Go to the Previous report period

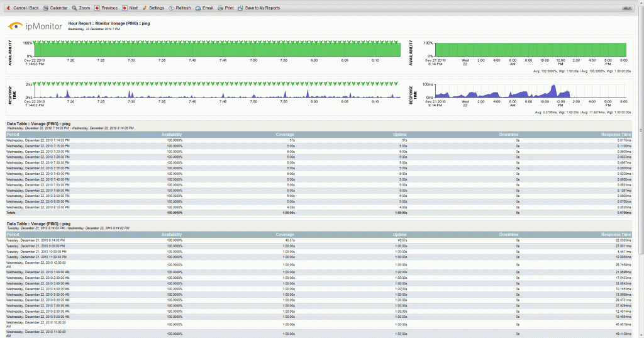click(x=97, y=8)
